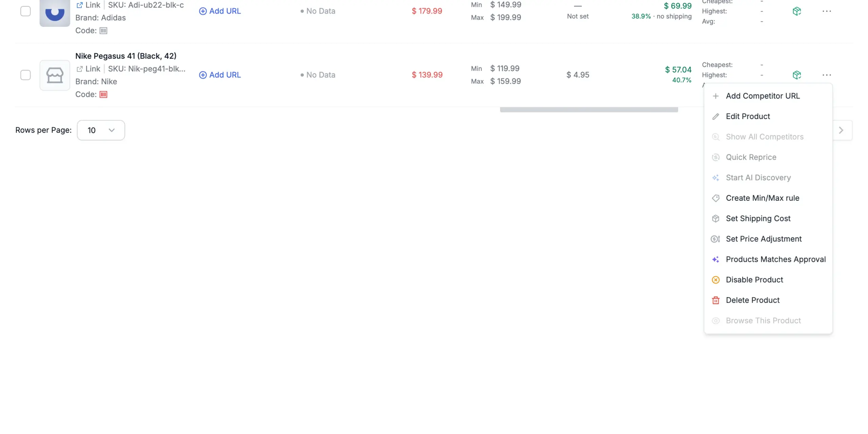The height and width of the screenshot is (434, 868).
Task: Open the Adidas product thumbnail image
Action: point(55,13)
